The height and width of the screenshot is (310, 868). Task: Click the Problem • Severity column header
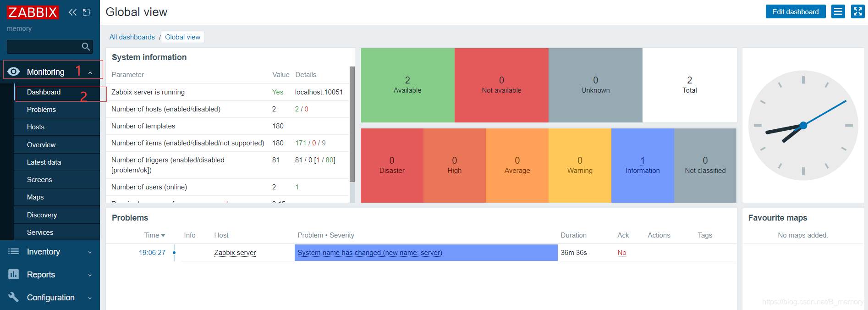pyautogui.click(x=326, y=235)
